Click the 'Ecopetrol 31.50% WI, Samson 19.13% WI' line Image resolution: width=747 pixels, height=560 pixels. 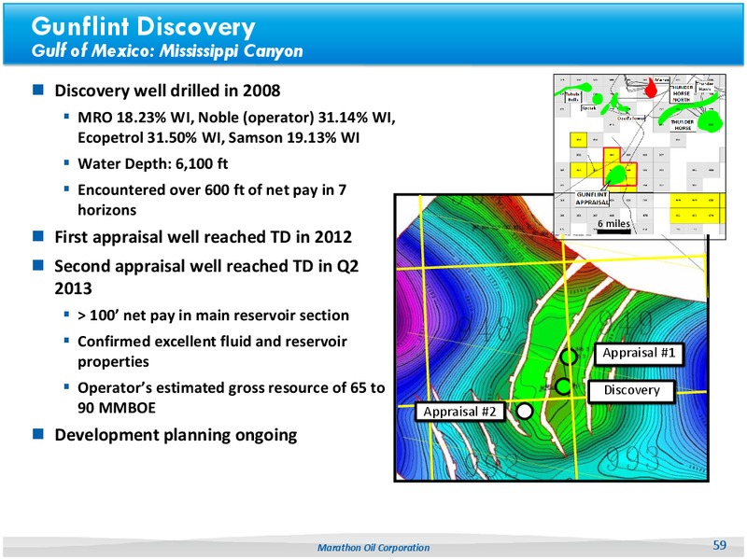pos(218,137)
